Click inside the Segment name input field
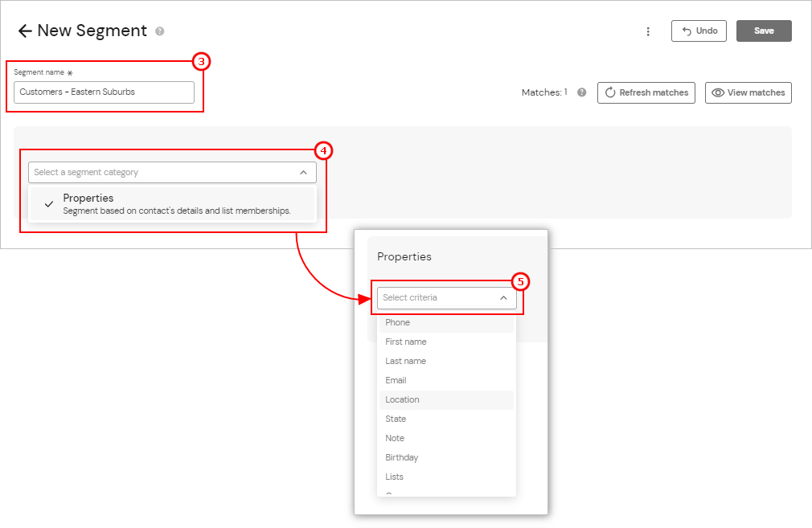 point(103,92)
